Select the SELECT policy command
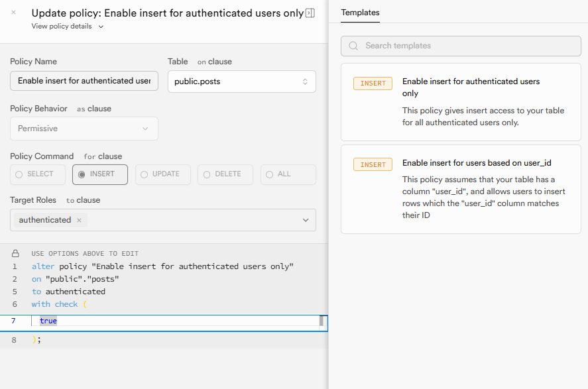588x389 pixels. [x=38, y=174]
